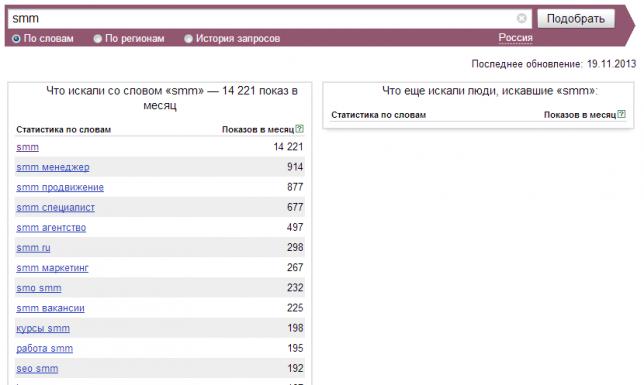Click the right panel 'Статистика по словам' header
Screen dimensions: 644x385
pyautogui.click(x=378, y=115)
